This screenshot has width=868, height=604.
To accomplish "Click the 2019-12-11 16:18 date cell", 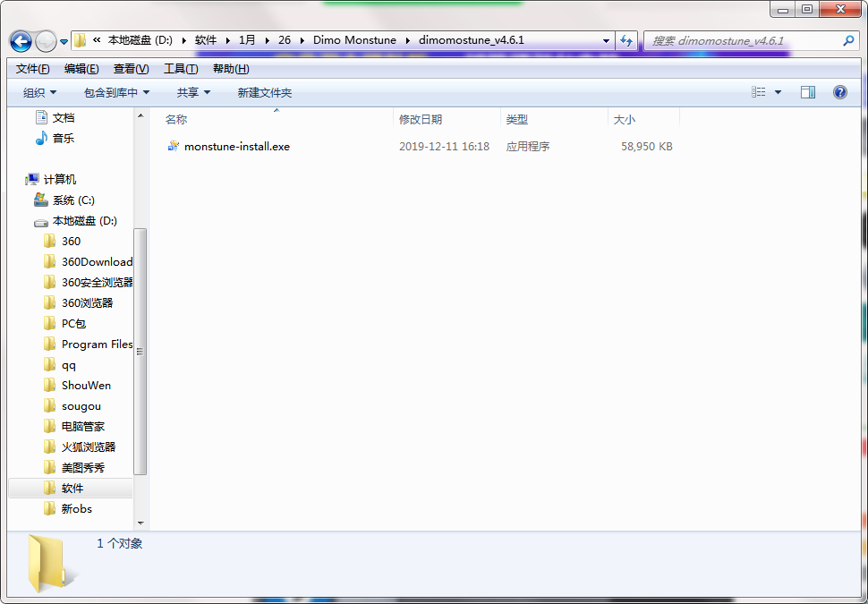I will (444, 146).
